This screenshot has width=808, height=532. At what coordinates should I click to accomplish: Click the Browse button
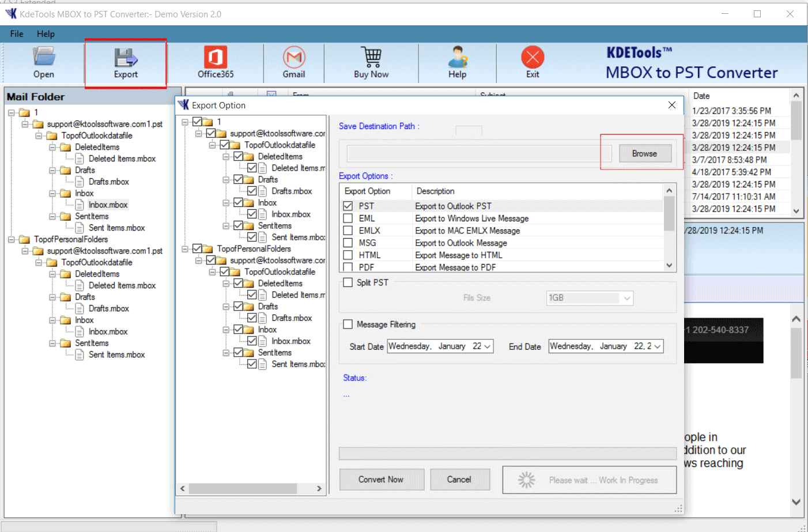(x=644, y=153)
